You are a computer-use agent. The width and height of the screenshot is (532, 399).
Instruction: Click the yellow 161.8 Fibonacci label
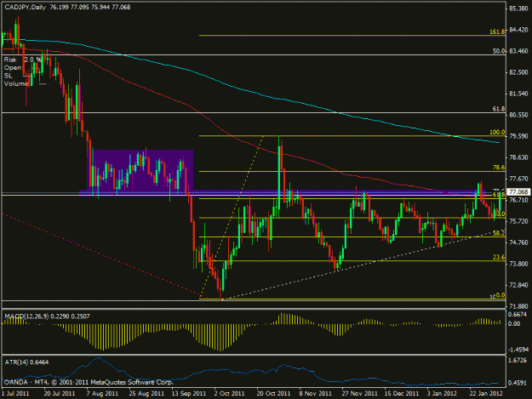pos(497,31)
